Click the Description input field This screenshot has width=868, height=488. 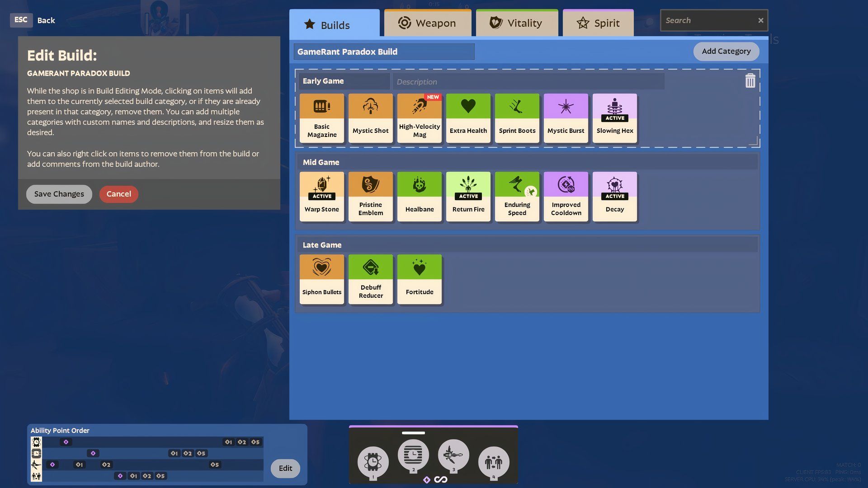click(527, 81)
